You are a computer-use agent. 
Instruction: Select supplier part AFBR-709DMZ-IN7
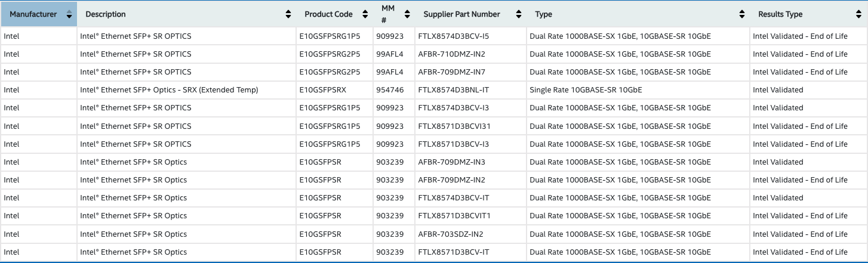(451, 72)
